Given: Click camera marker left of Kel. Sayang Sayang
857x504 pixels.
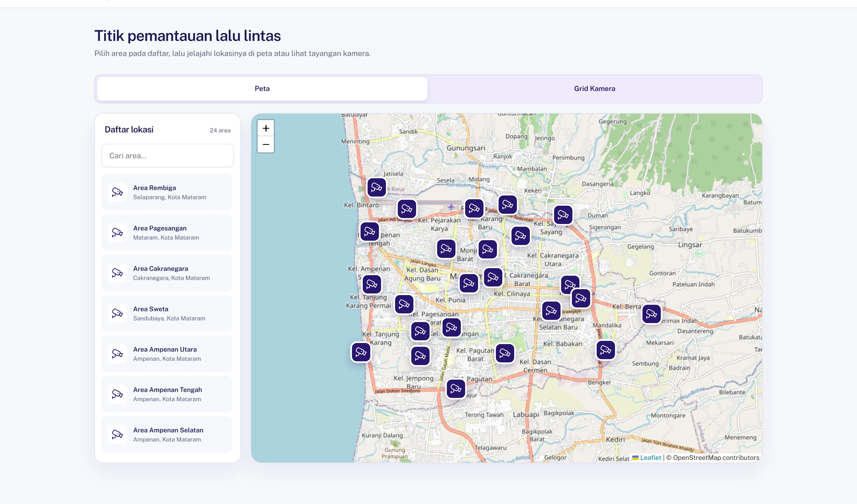Looking at the screenshot, I should (520, 236).
